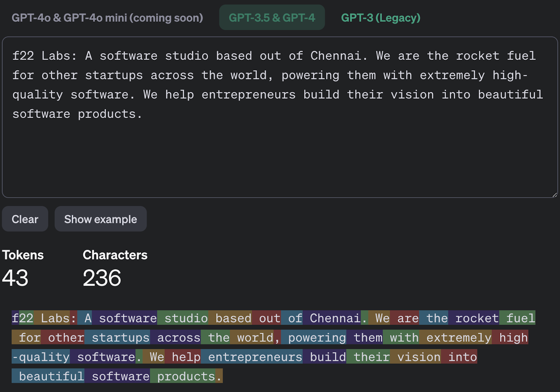The height and width of the screenshot is (392, 560).
Task: Click the highlighted 'world' token
Action: [252, 337]
